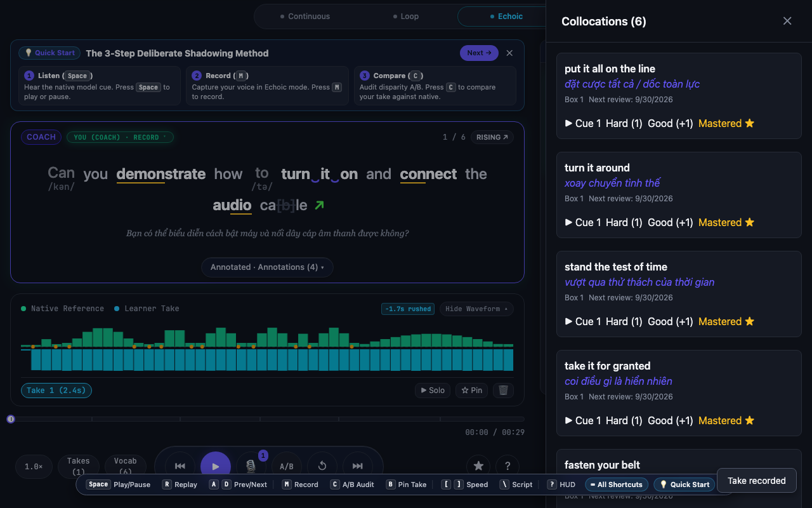The width and height of the screenshot is (812, 508).
Task: Mark 'put it all on the line' Mastered
Action: point(726,123)
